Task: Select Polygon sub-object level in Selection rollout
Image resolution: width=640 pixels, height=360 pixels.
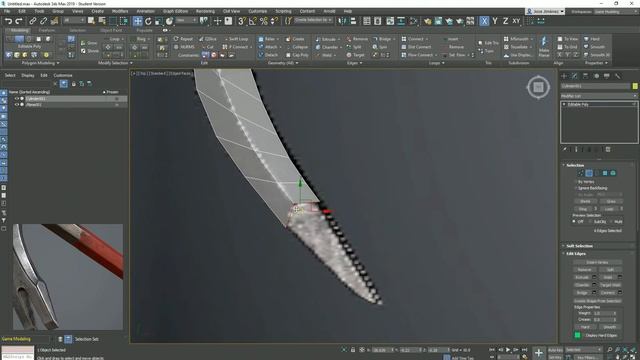Action: pyautogui.click(x=605, y=173)
